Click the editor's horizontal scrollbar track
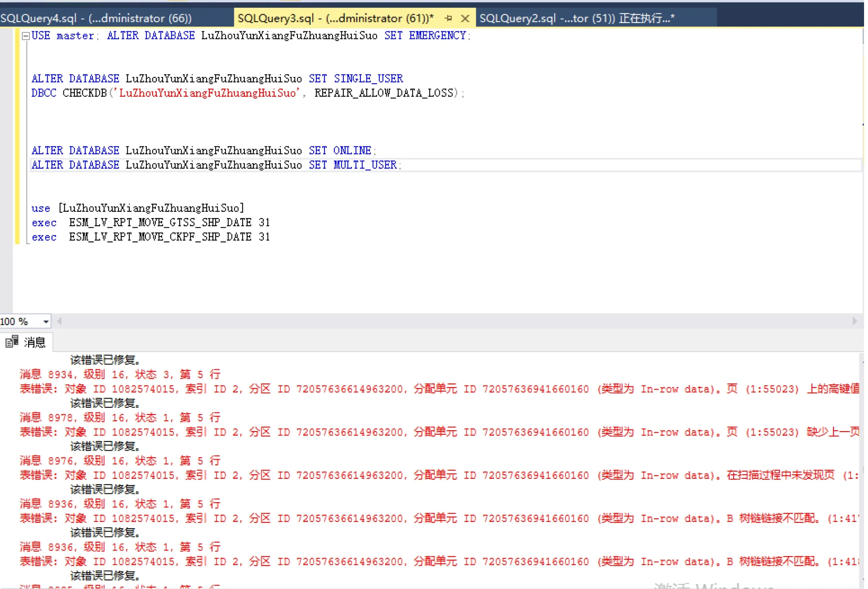Screen dimensions: 868x589 456,321
